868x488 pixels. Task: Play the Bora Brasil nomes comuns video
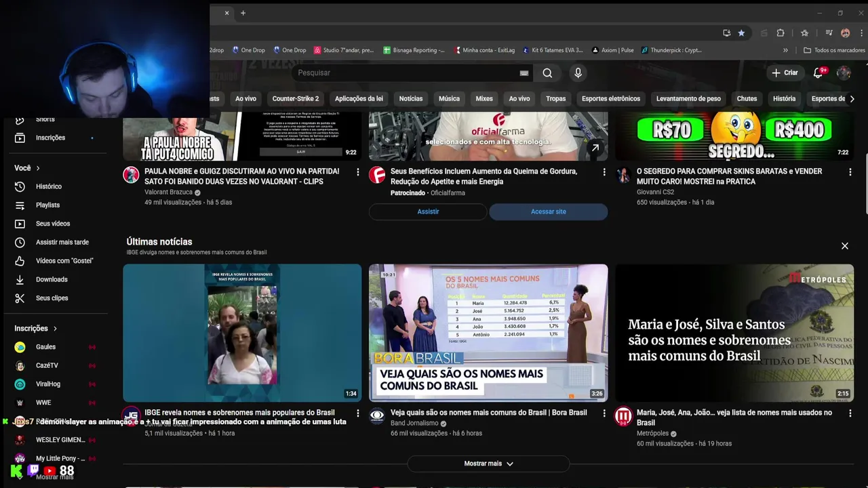pos(488,333)
